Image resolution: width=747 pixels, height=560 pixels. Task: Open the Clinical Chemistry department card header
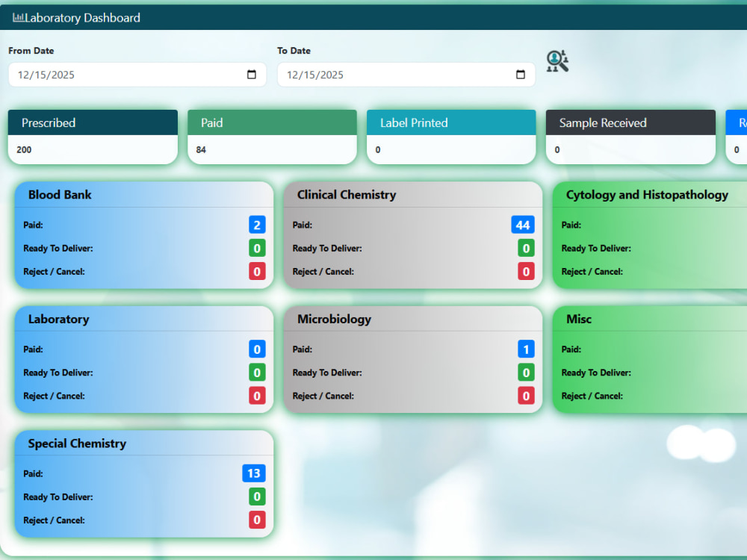coord(413,195)
